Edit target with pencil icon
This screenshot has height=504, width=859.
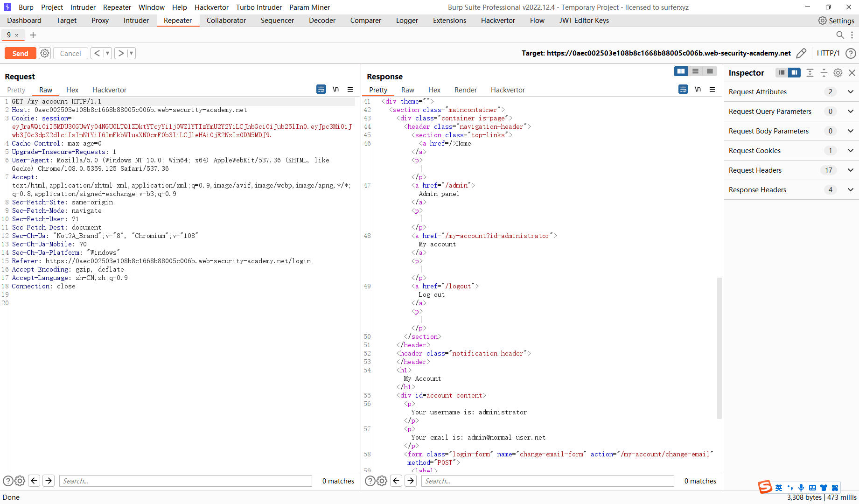(x=801, y=53)
